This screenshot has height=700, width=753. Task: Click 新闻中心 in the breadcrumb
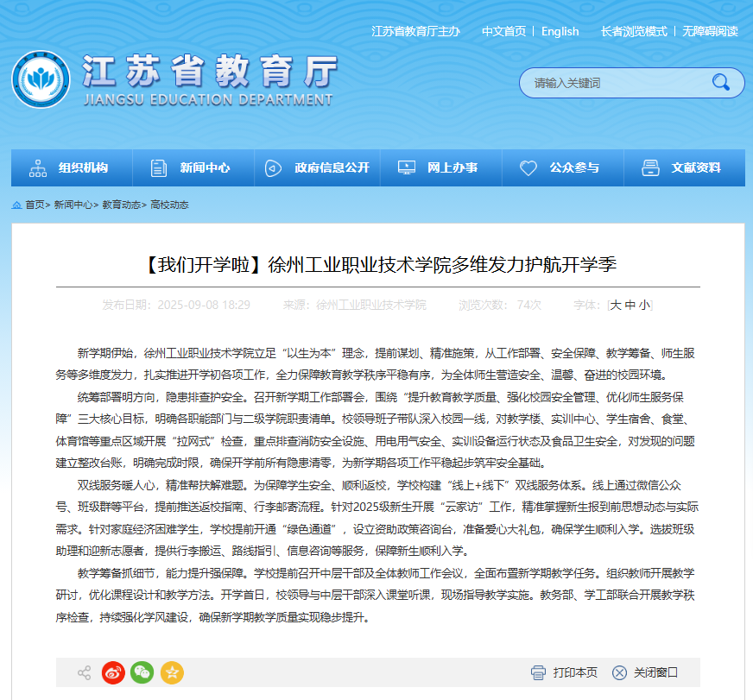click(73, 205)
